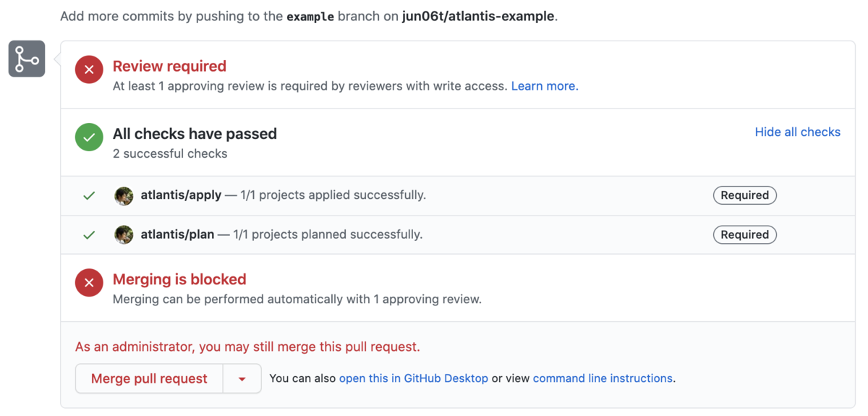868x416 pixels.
Task: Click the green check next to atlantis/plan
Action: coord(89,234)
